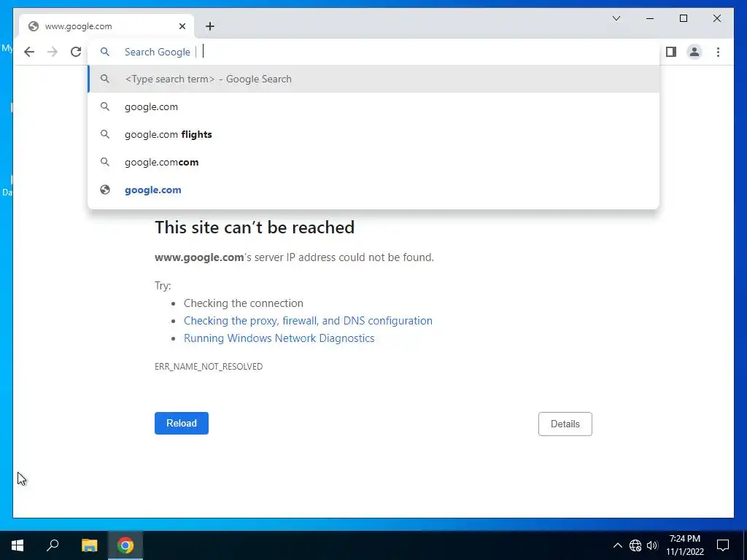
Task: Minimize the Chrome window
Action: pyautogui.click(x=650, y=18)
